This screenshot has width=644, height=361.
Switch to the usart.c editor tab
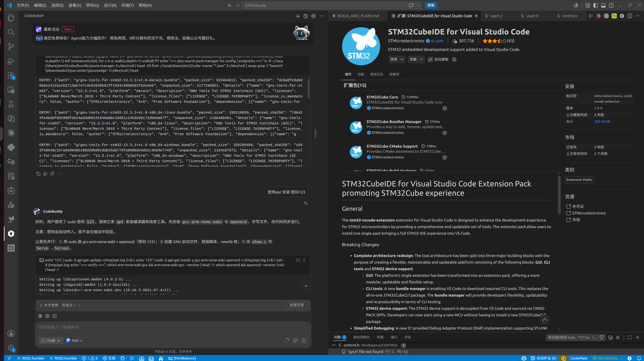(496, 16)
